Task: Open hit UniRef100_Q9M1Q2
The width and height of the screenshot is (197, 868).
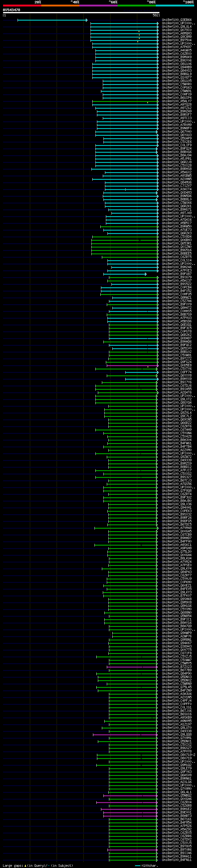Action: pyautogui.click(x=177, y=765)
